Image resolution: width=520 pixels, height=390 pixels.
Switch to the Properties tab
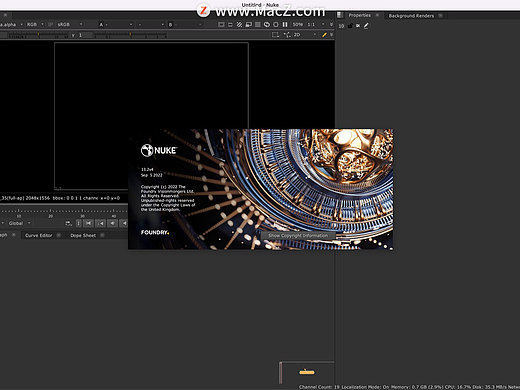coord(359,15)
